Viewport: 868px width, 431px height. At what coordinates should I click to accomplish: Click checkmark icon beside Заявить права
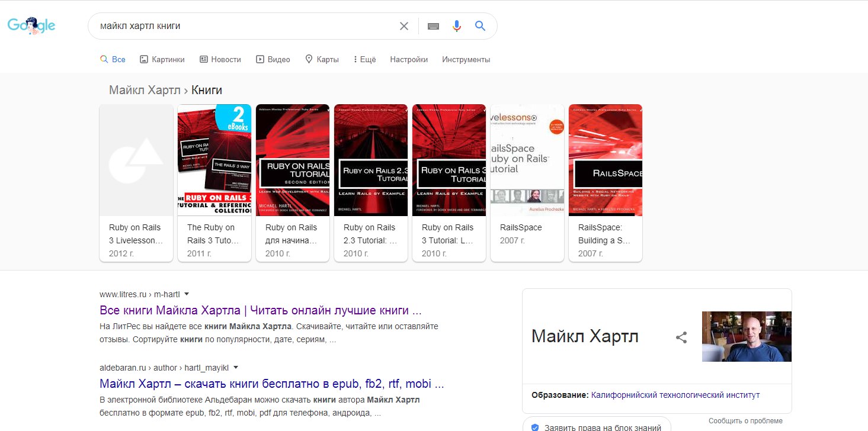coord(535,427)
